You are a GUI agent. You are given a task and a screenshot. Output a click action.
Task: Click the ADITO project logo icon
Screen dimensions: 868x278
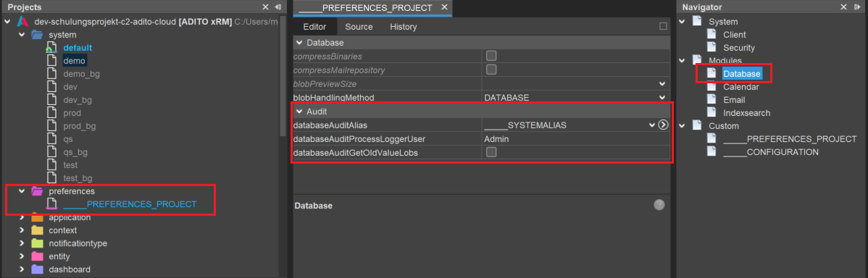[x=22, y=22]
